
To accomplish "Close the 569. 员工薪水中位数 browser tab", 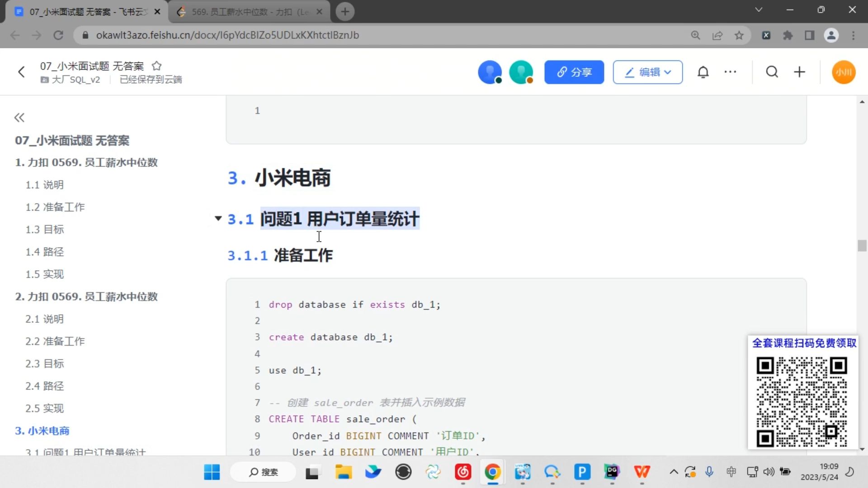I will click(x=319, y=12).
